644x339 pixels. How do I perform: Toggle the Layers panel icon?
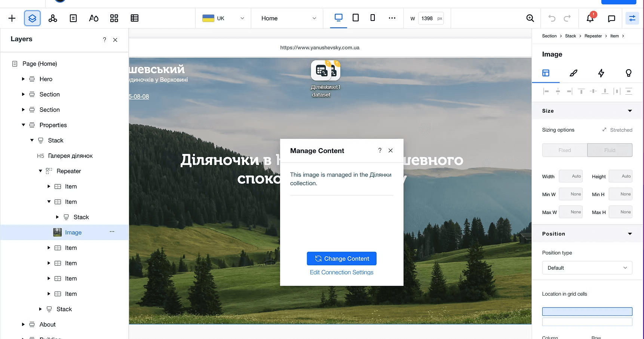pos(33,18)
